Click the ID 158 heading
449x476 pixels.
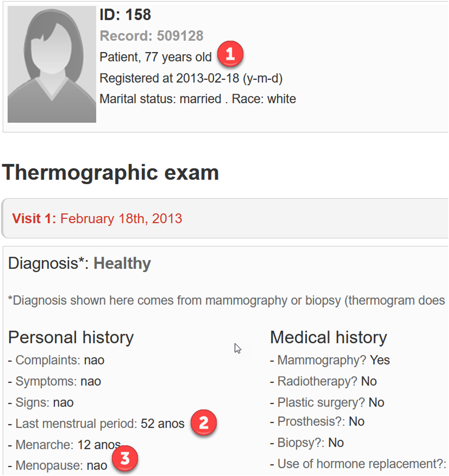125,15
